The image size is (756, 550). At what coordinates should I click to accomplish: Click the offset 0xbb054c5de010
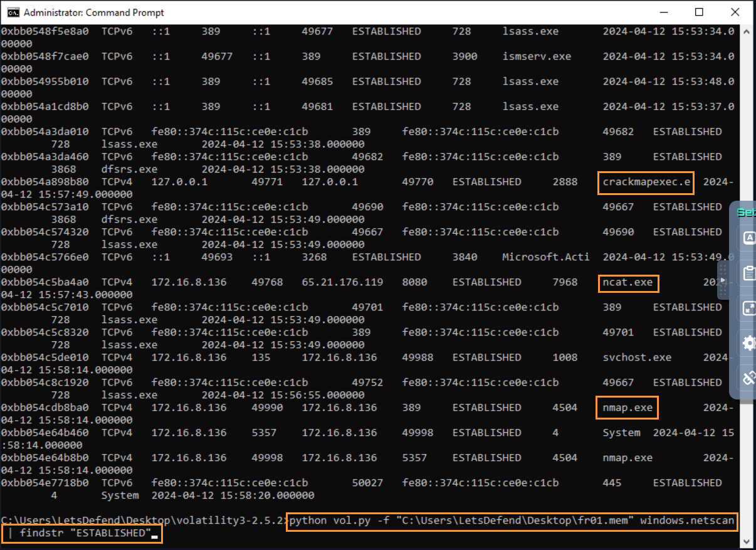[x=45, y=357]
